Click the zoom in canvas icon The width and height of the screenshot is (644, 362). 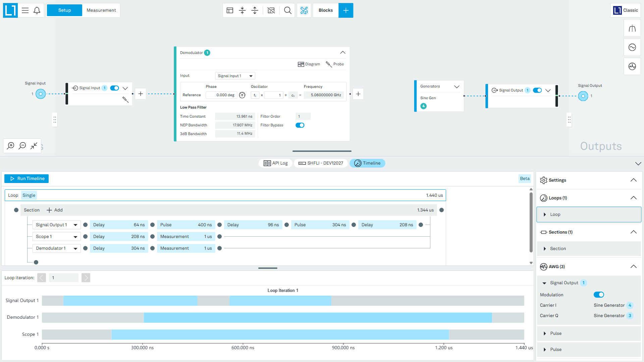tap(11, 145)
